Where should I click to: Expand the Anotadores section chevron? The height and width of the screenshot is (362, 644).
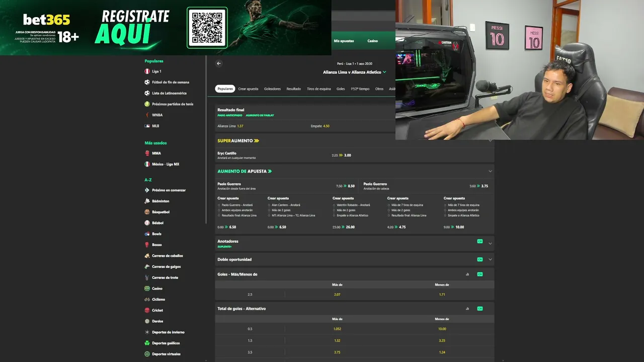490,243
